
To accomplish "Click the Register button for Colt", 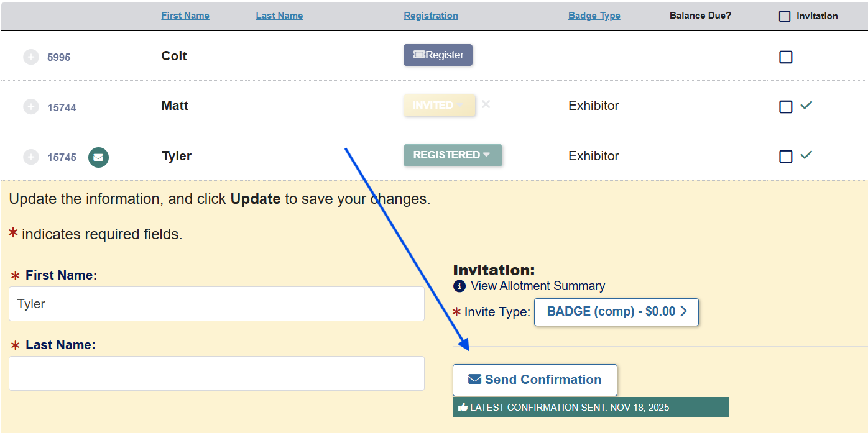I will [438, 55].
